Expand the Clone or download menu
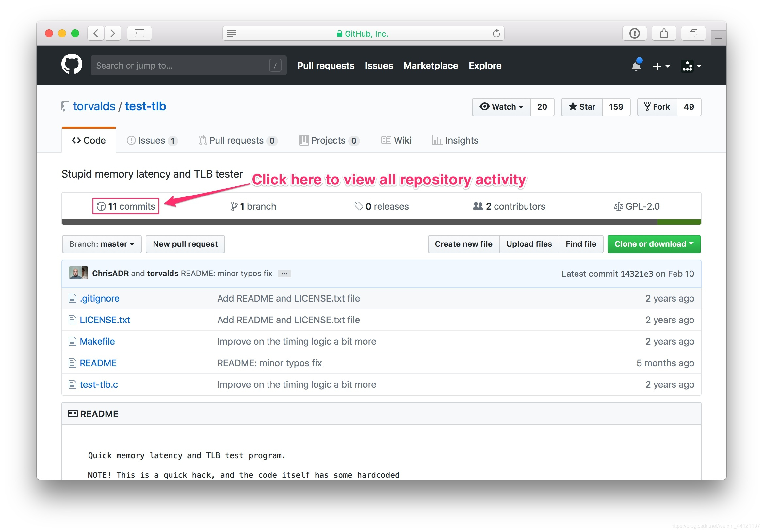763x532 pixels. 654,244
